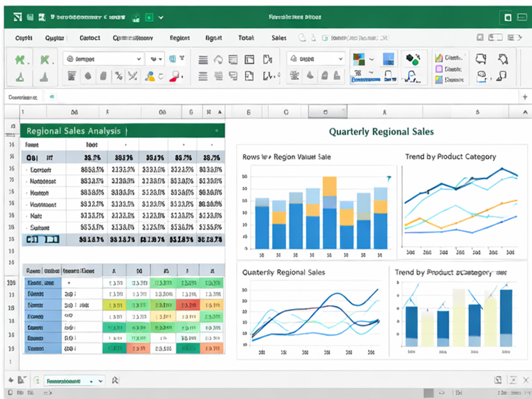Click the green circular icon left of sheet tab
This screenshot has height=399, width=532.
coord(37,381)
